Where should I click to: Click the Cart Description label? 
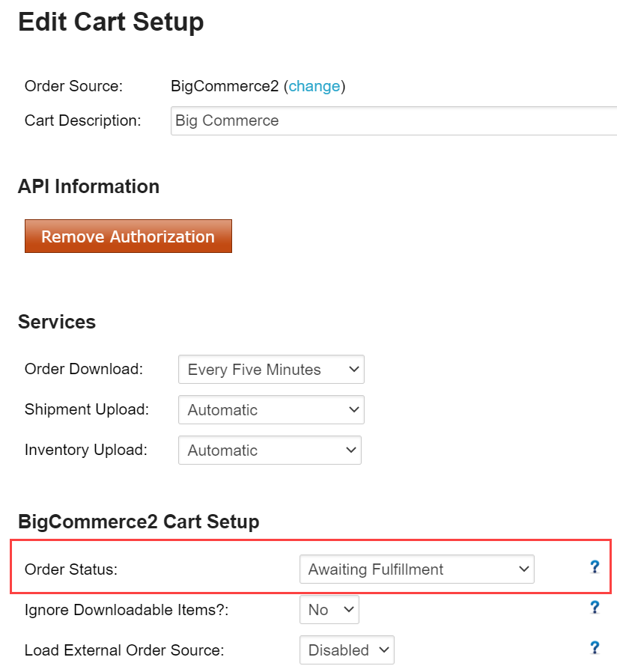(83, 121)
